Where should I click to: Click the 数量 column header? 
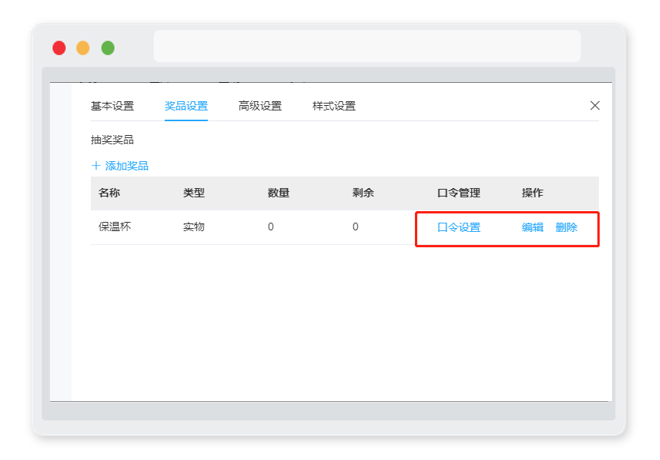point(279,193)
